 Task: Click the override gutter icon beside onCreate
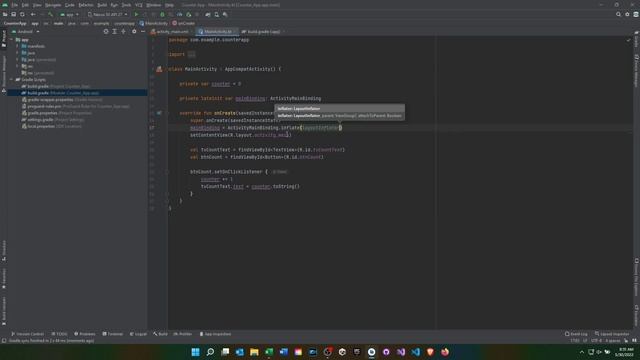point(159,113)
